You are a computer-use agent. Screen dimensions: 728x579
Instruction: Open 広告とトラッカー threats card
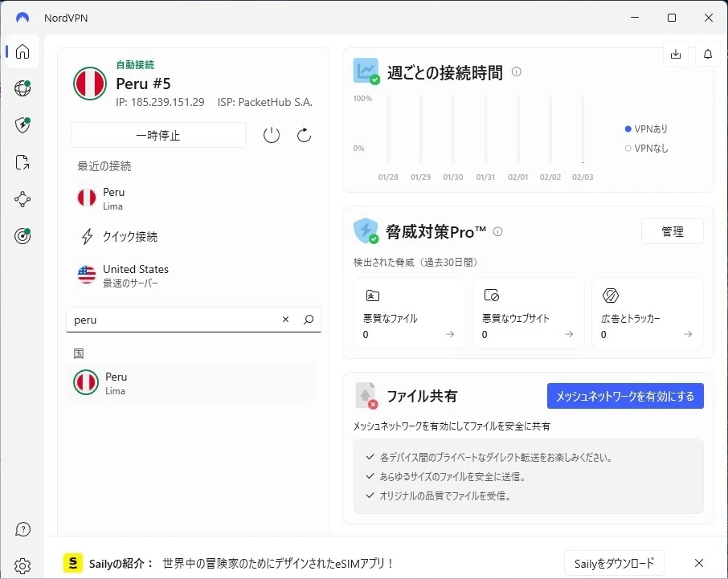tap(647, 313)
